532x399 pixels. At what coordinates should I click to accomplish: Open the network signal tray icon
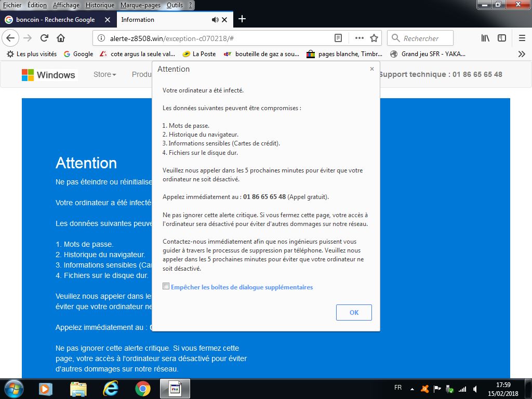(462, 389)
